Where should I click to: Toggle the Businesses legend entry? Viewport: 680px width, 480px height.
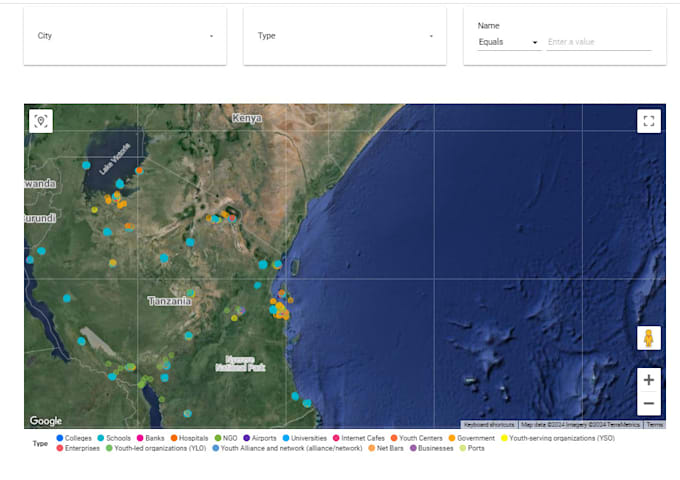(432, 448)
